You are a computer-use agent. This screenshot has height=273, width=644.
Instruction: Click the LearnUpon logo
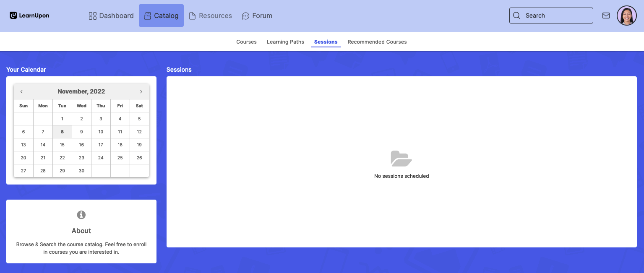click(x=29, y=16)
